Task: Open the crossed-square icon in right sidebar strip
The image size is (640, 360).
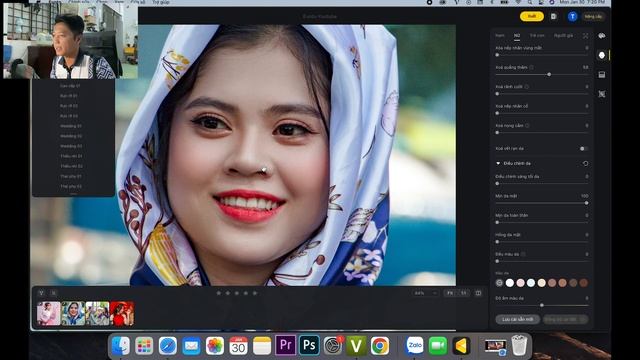Action: pyautogui.click(x=602, y=94)
